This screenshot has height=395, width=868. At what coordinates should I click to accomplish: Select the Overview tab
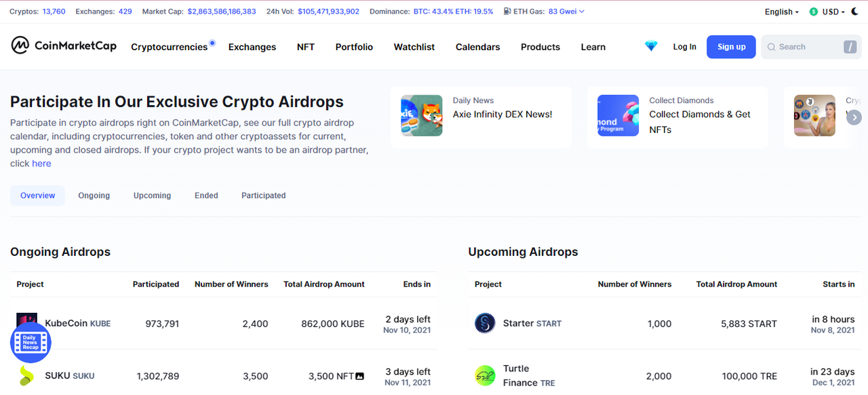[38, 195]
